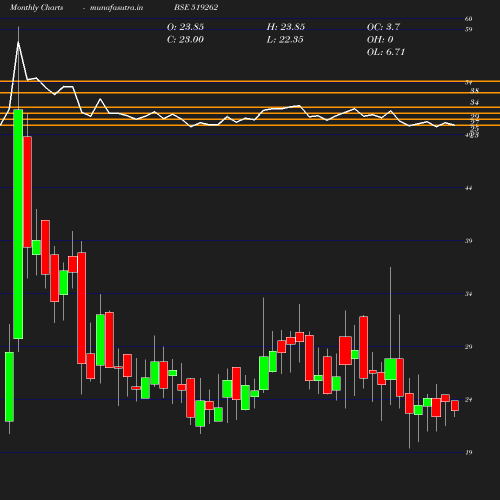500x500 pixels.
Task: Select the "OC: 3.7" reading
Action: coord(383,27)
